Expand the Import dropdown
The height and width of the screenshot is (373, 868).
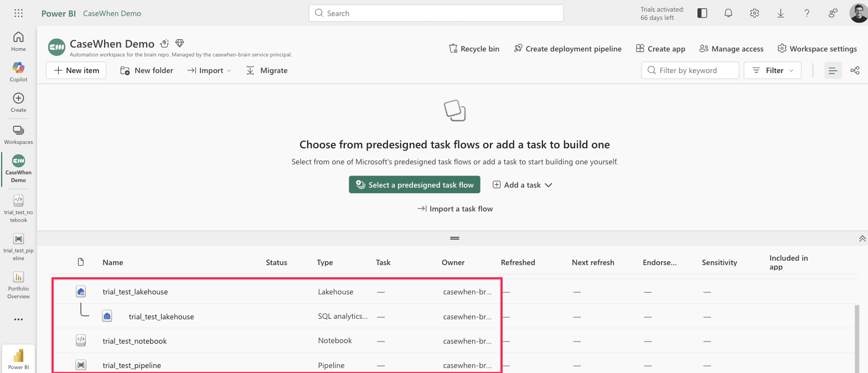point(209,70)
